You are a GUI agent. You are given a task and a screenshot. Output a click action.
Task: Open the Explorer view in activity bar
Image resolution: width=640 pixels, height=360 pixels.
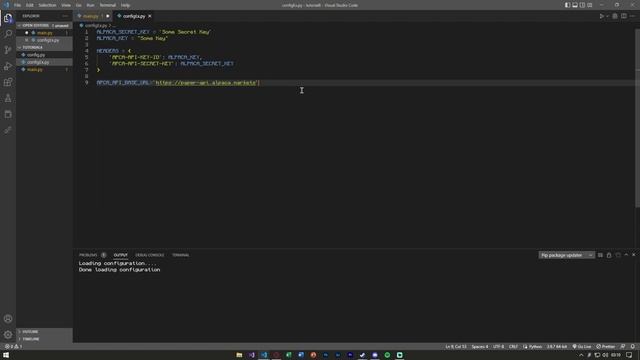tap(8, 18)
